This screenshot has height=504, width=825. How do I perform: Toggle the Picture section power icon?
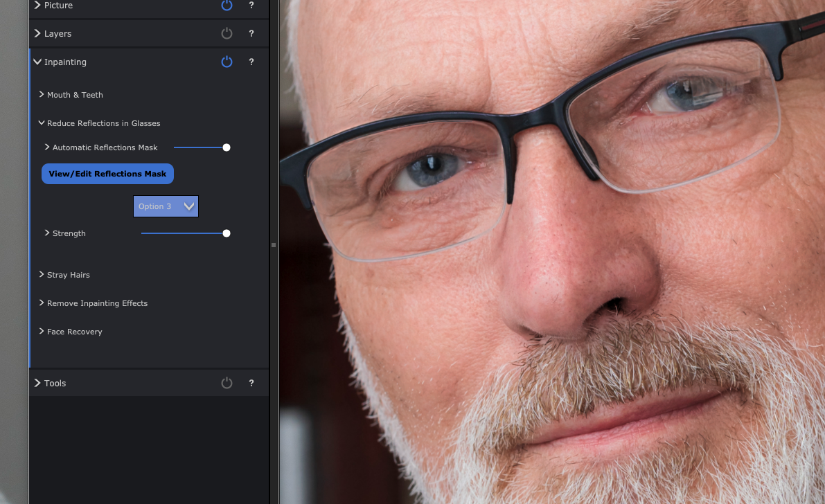[x=227, y=6]
